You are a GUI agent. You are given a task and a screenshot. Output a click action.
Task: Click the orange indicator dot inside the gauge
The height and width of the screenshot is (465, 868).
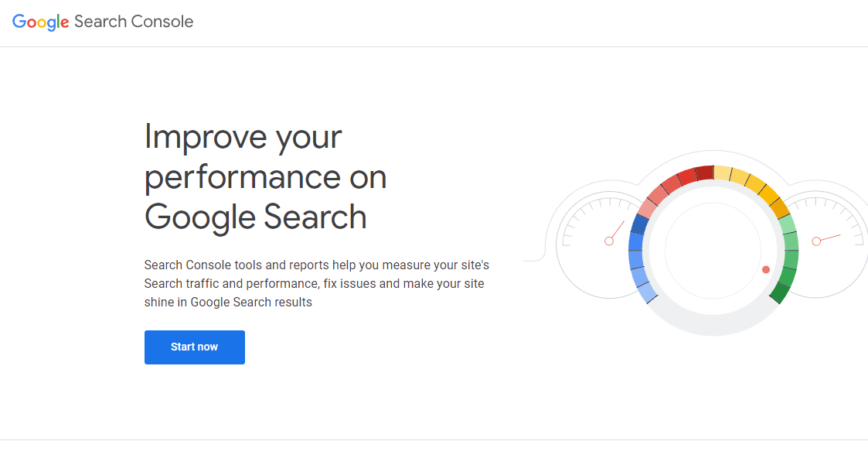(765, 269)
